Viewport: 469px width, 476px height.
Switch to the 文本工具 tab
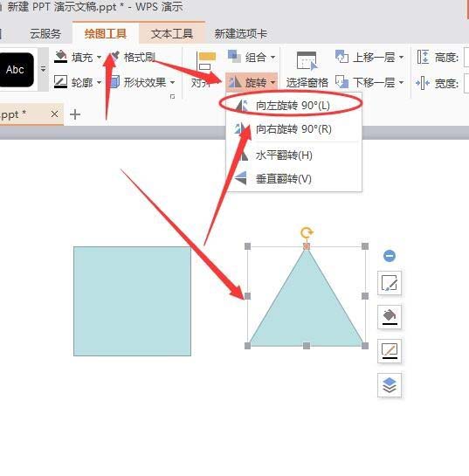coord(172,34)
